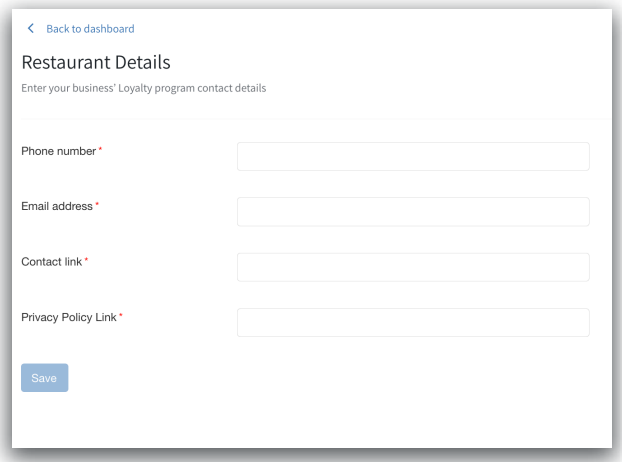
Task: Click the back chevron arrow icon
Action: [31, 29]
